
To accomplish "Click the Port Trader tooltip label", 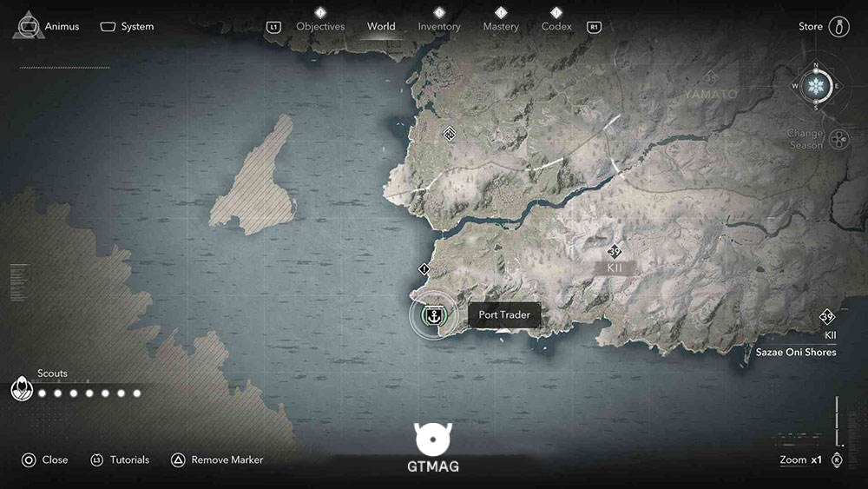I will pos(504,314).
